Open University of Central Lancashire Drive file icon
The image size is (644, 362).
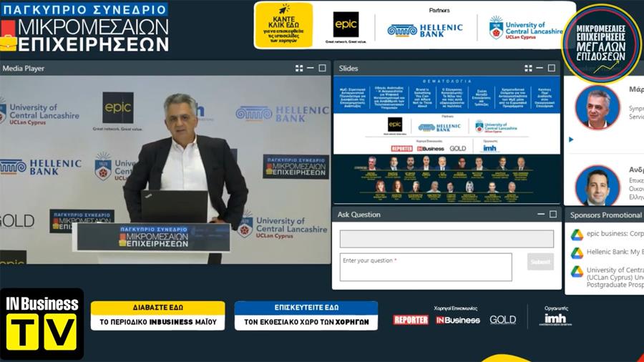(x=577, y=271)
